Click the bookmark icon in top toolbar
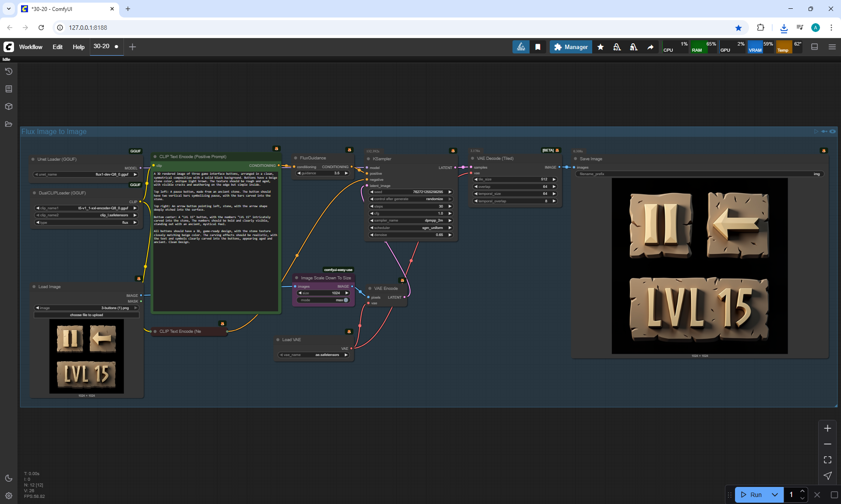This screenshot has height=504, width=841. coord(537,47)
